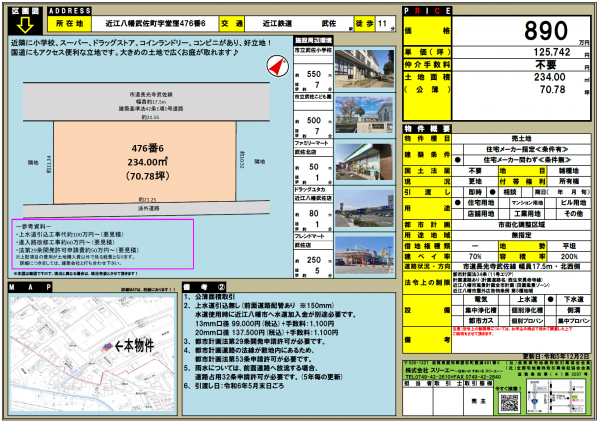Click the 市街化調整区域 city planning value

[x=521, y=225]
